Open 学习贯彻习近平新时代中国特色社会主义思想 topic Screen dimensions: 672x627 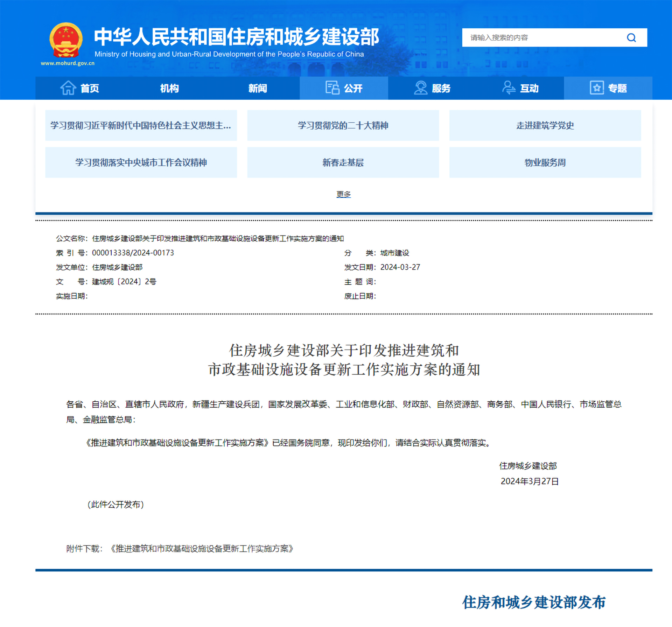tap(141, 126)
